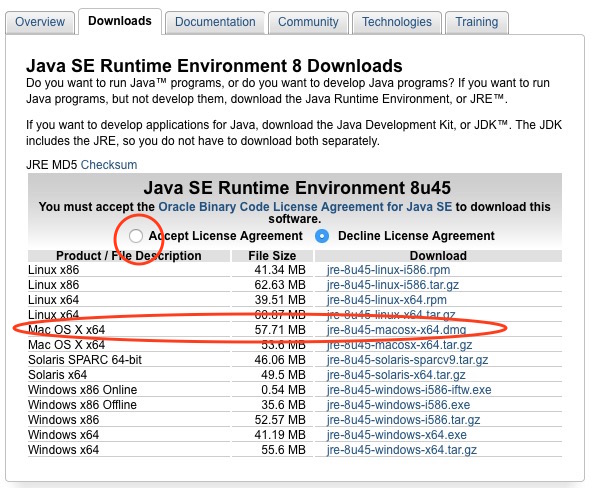Click the 35.6 MB file size cell
This screenshot has width=593, height=488.
tap(283, 405)
